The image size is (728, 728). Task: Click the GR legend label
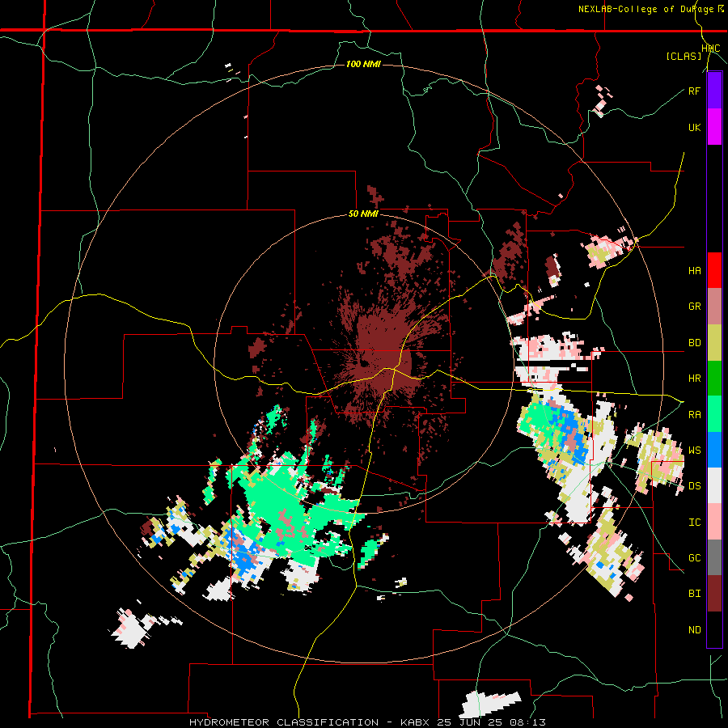pos(694,307)
